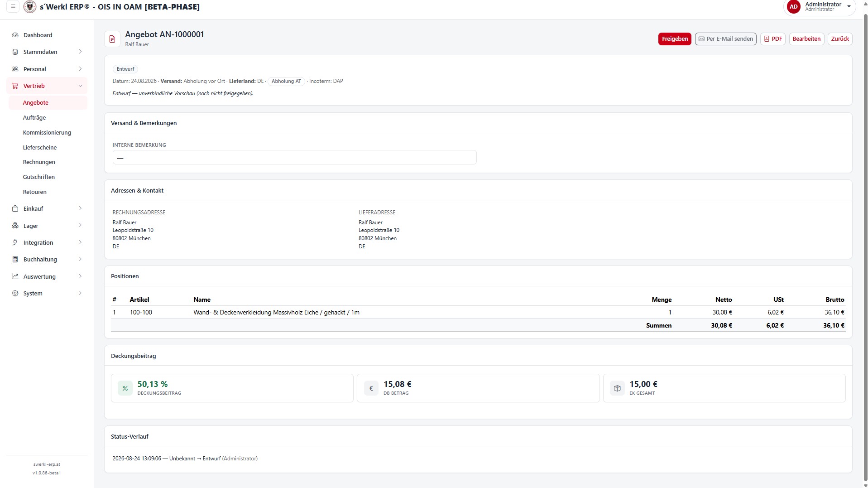The image size is (868, 488).
Task: Click the Entwurf status badge
Action: (125, 69)
